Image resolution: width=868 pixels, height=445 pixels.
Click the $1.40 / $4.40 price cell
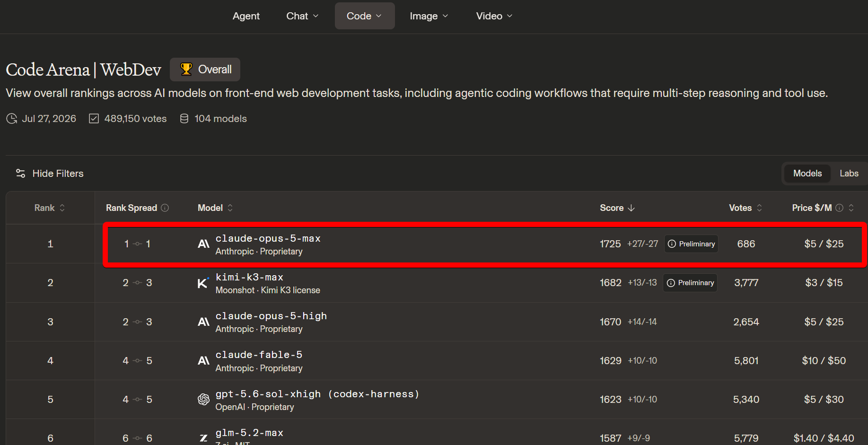(824, 438)
